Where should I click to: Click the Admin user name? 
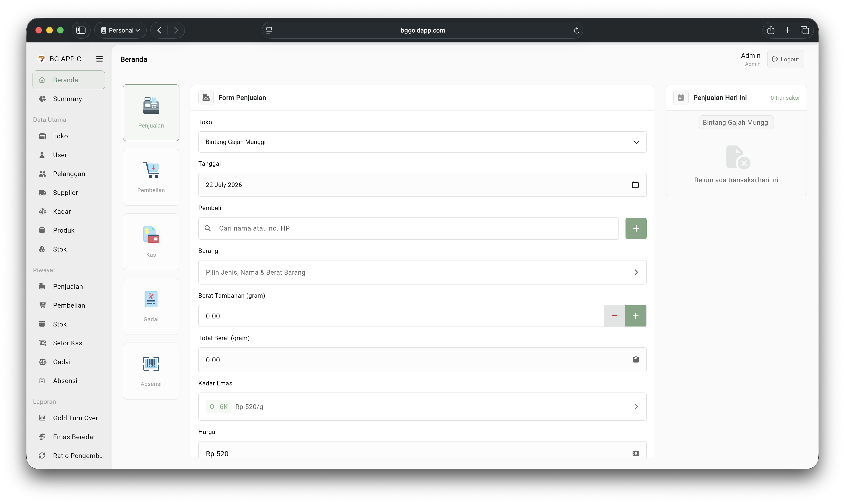[750, 55]
